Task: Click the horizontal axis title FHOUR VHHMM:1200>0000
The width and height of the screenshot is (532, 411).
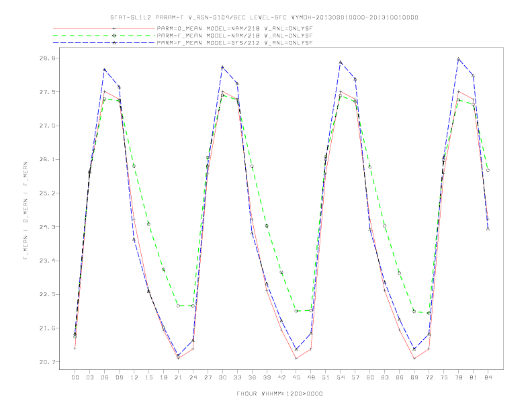Action: [x=279, y=394]
